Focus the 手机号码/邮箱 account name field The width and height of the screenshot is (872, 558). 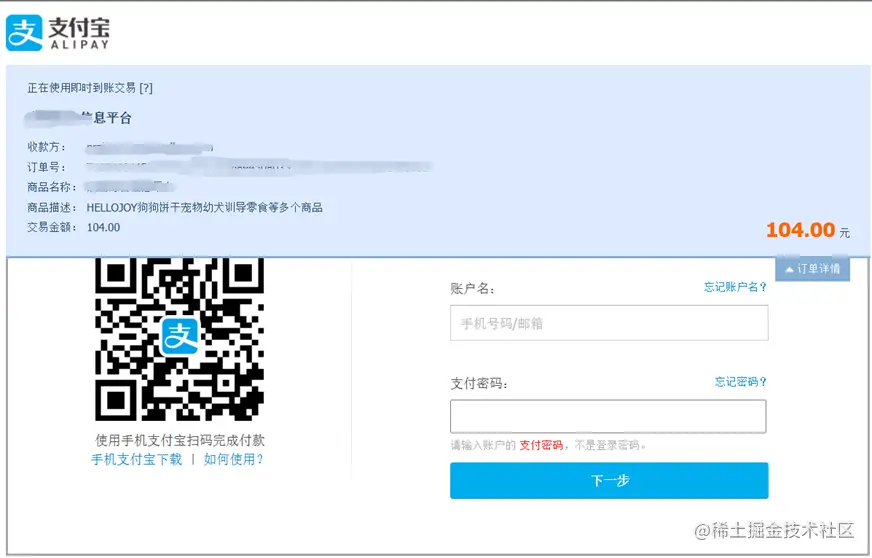point(609,323)
